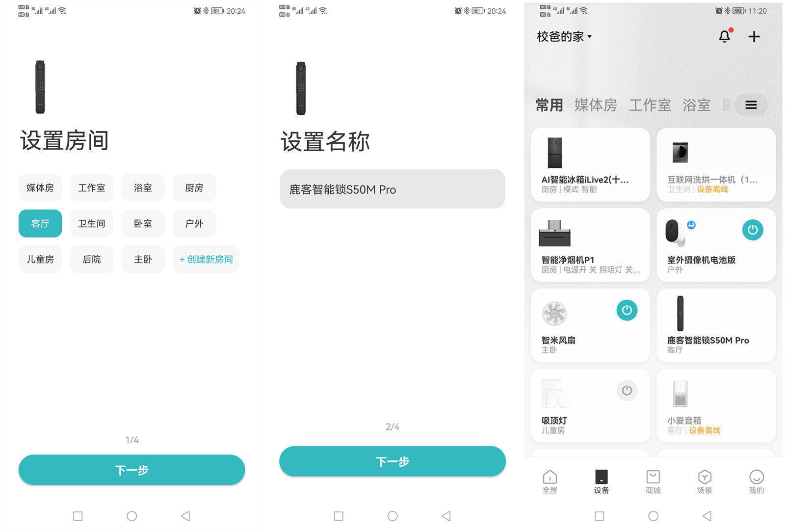
Task: Select the 卫生间 room chip
Action: [x=92, y=223]
